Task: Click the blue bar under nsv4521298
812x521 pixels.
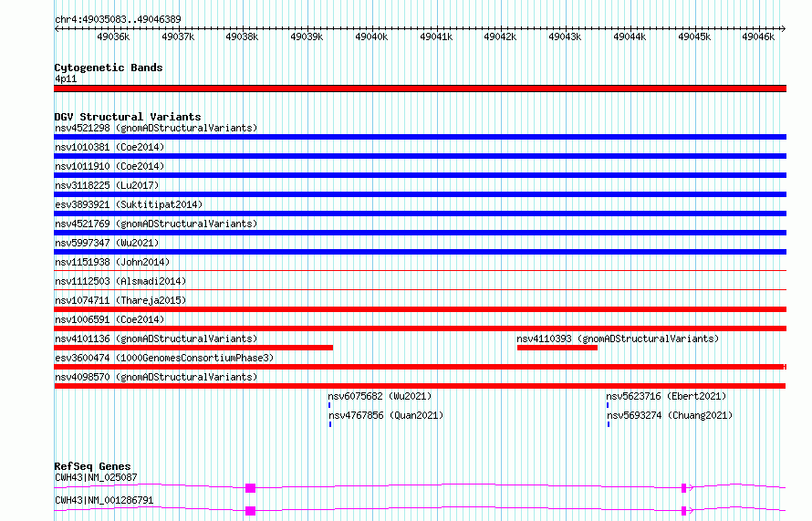Action: (420, 137)
